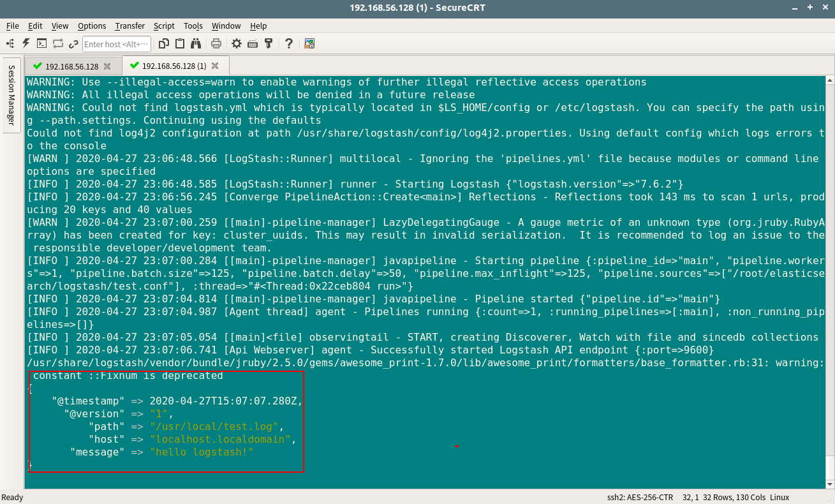Click the scrollbar up arrow
The height and width of the screenshot is (504, 835).
pos(830,80)
